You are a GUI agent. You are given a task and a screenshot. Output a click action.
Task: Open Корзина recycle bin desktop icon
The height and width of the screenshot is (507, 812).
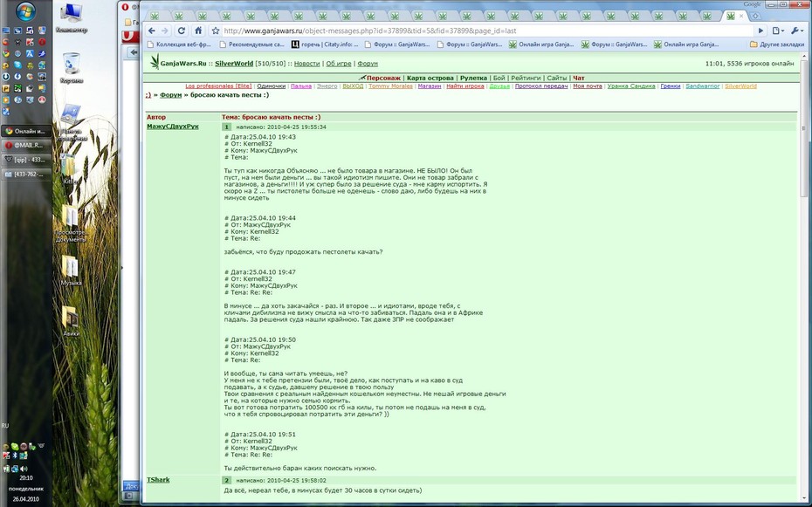72,67
